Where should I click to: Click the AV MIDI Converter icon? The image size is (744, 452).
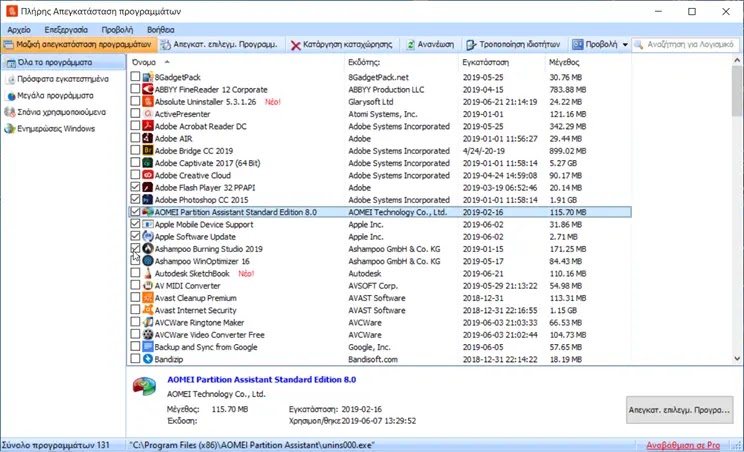148,286
